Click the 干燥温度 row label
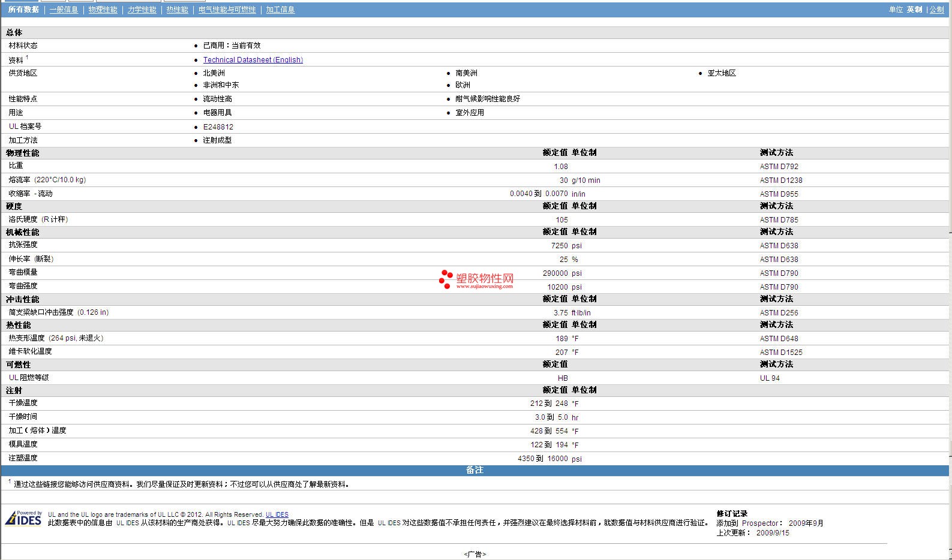 23,403
